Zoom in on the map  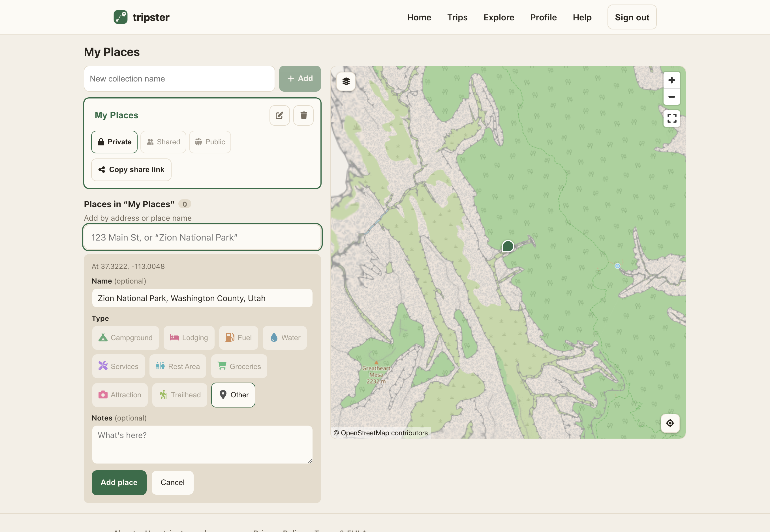click(x=671, y=80)
